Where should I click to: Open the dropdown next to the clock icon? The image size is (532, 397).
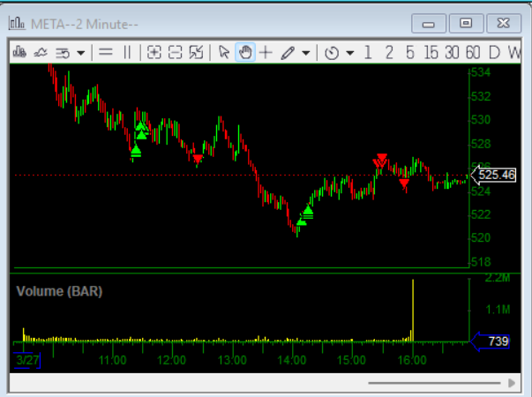(350, 53)
